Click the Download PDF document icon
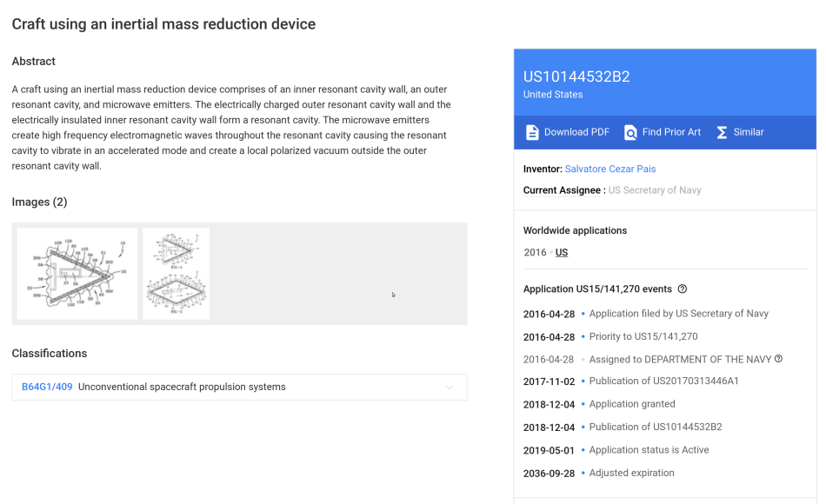 click(x=532, y=132)
